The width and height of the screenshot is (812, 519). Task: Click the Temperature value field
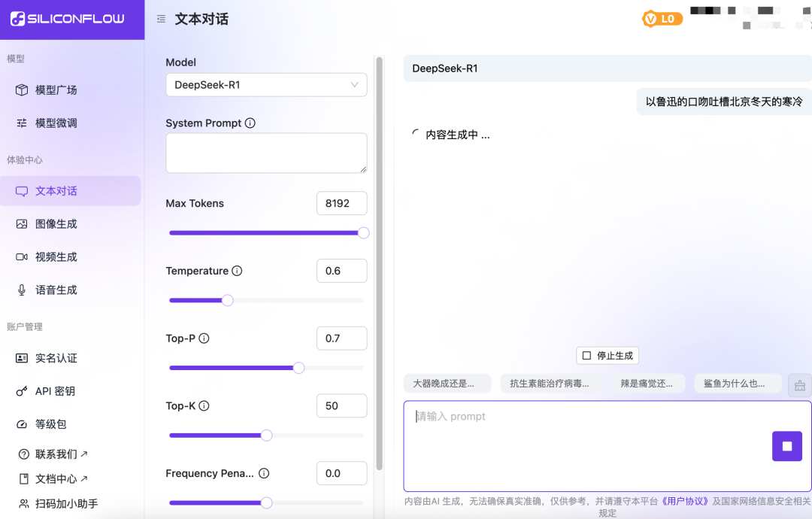(x=342, y=271)
